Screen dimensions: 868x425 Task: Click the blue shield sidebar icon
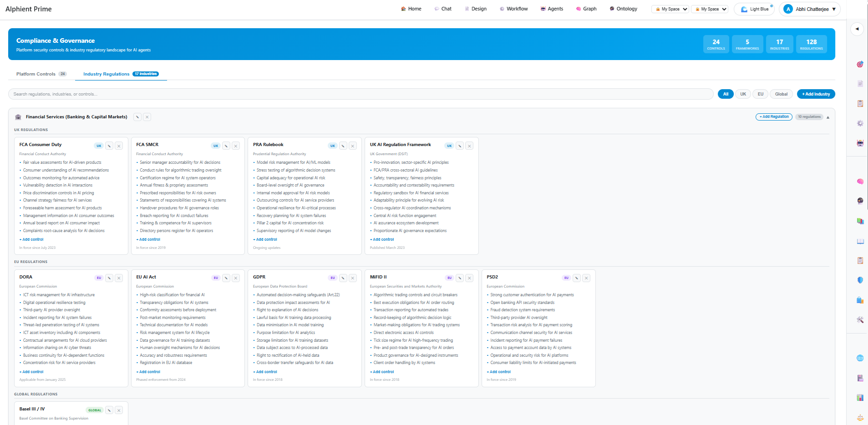tap(860, 280)
